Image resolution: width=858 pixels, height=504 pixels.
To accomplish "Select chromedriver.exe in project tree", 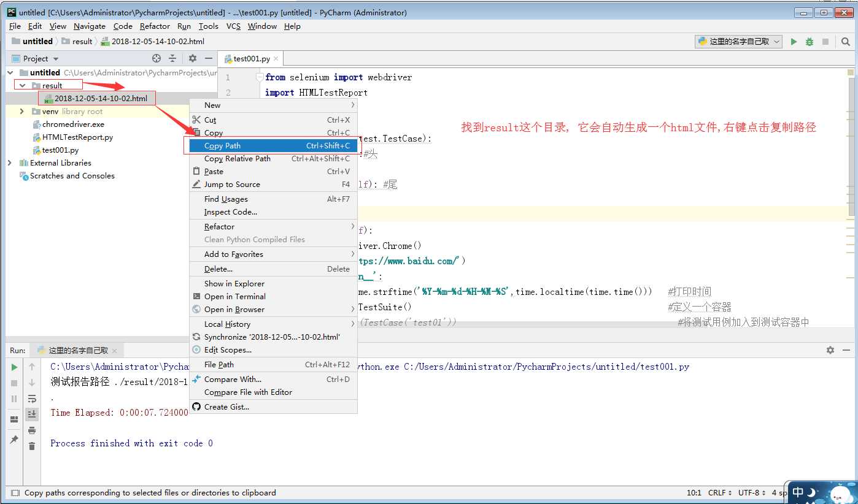I will (73, 124).
